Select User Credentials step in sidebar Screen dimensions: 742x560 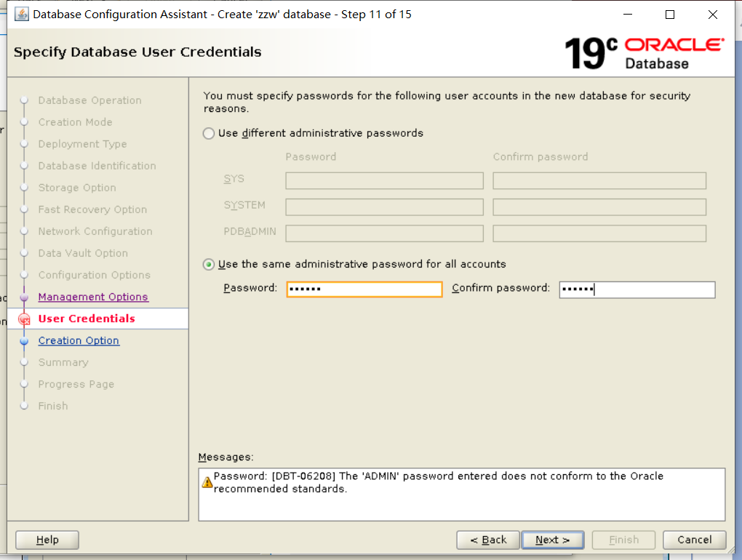click(x=87, y=319)
